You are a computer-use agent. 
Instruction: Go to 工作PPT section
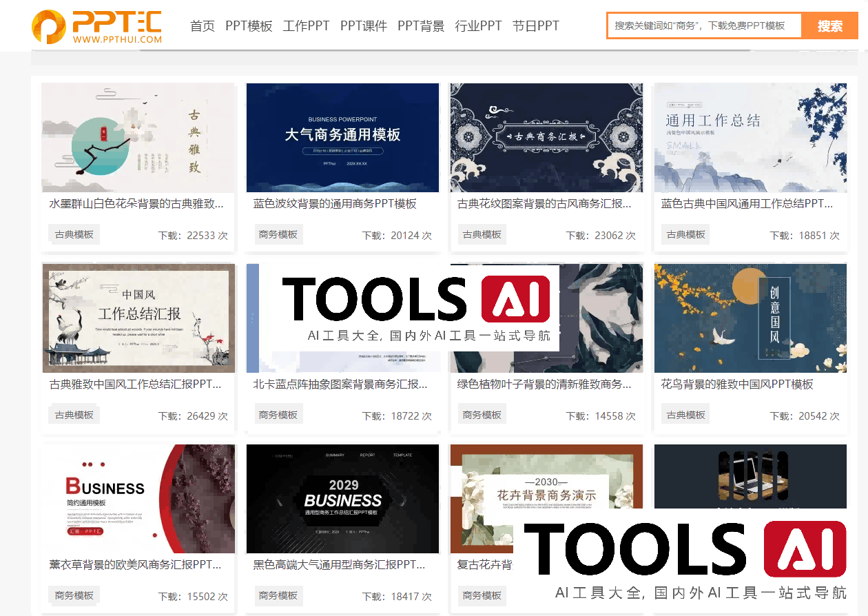(307, 26)
